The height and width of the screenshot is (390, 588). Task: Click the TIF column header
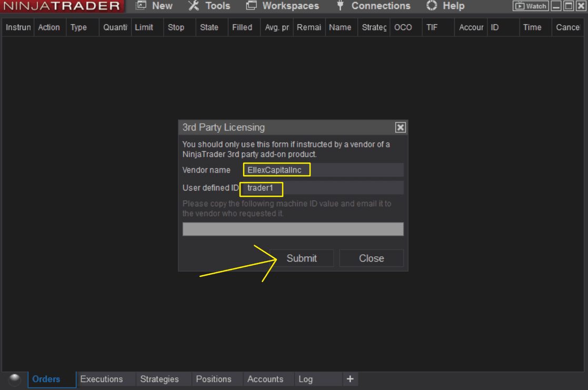[438, 27]
